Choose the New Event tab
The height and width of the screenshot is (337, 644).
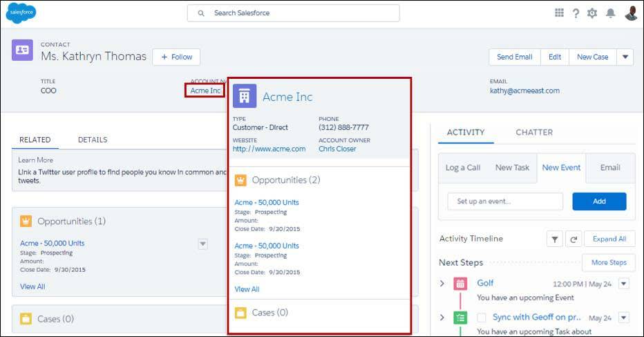(561, 167)
